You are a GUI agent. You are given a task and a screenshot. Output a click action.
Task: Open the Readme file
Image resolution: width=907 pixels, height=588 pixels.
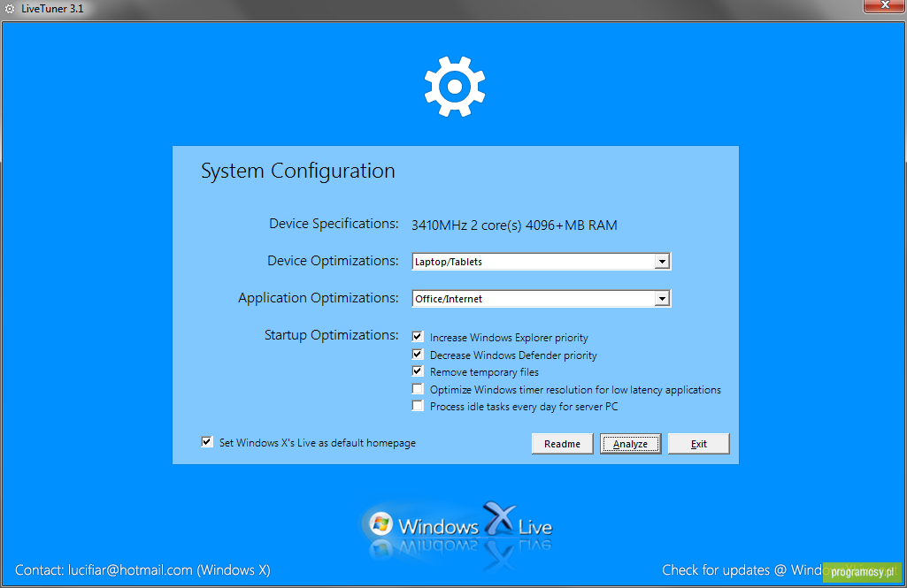coord(562,444)
